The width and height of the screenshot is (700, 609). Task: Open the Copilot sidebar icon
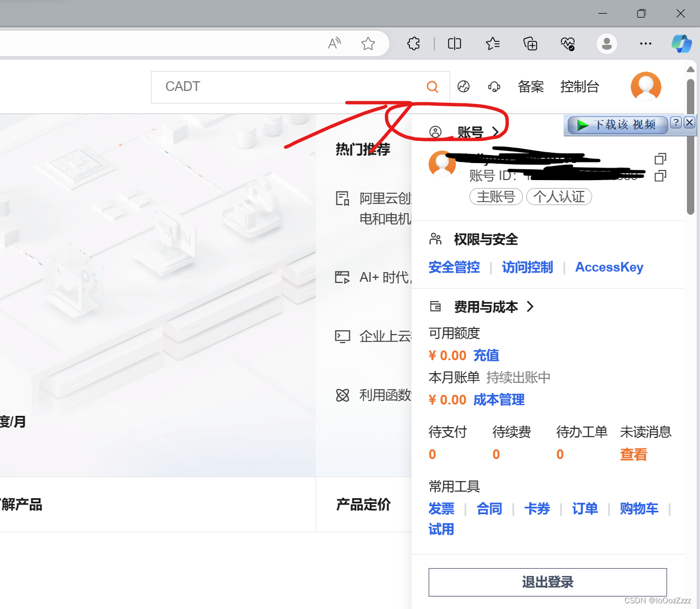point(681,43)
